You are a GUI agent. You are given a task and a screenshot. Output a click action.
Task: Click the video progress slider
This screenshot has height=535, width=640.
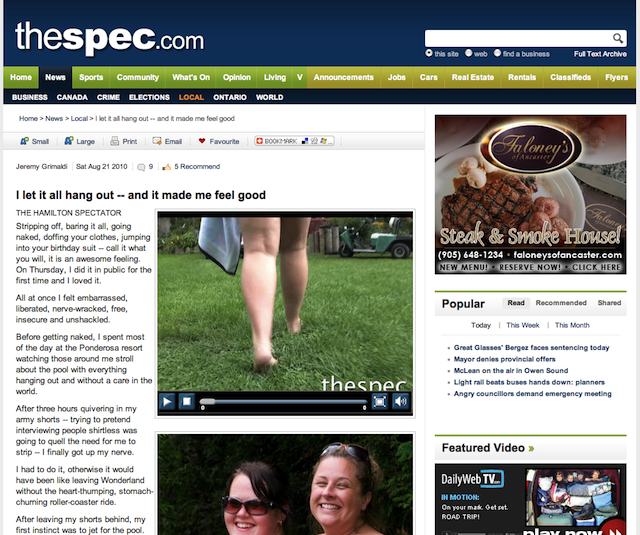(x=283, y=402)
